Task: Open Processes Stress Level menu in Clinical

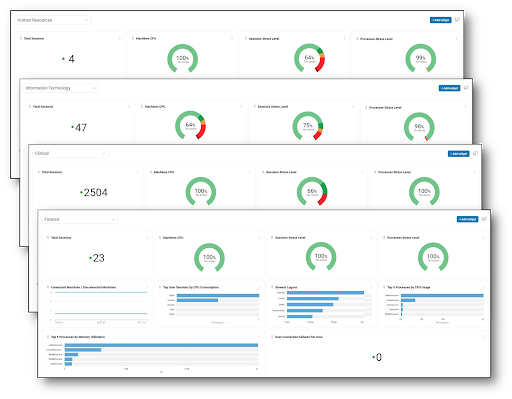Action: 474,172
